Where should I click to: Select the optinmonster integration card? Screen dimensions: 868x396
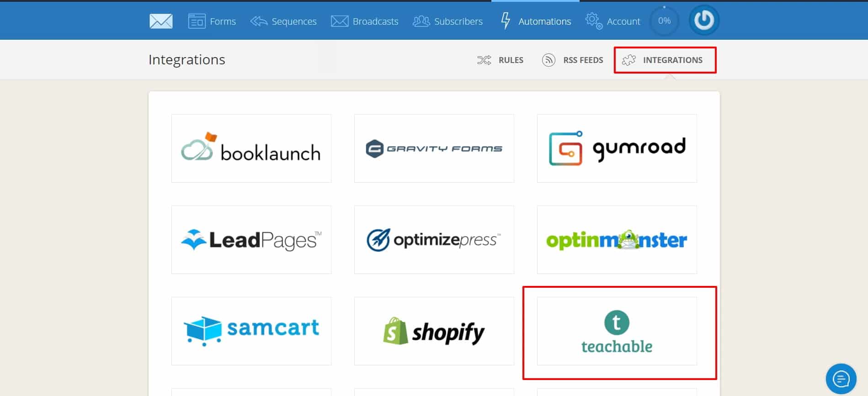617,240
